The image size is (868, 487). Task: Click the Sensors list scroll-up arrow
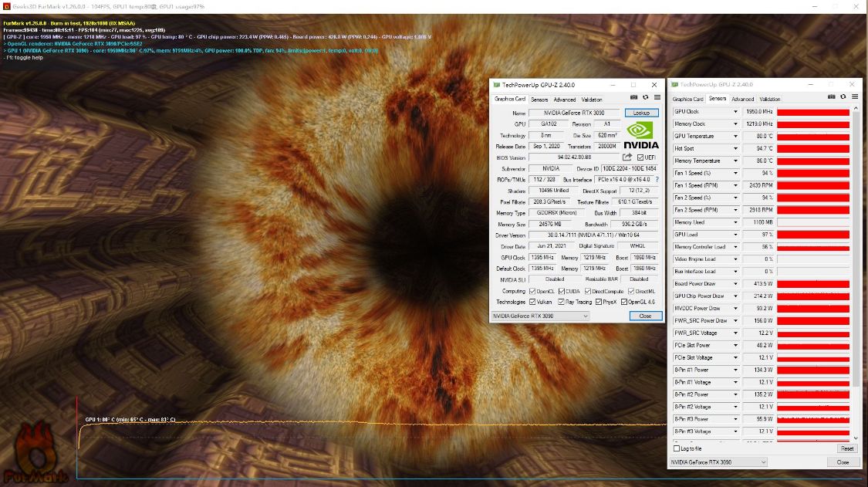click(856, 109)
